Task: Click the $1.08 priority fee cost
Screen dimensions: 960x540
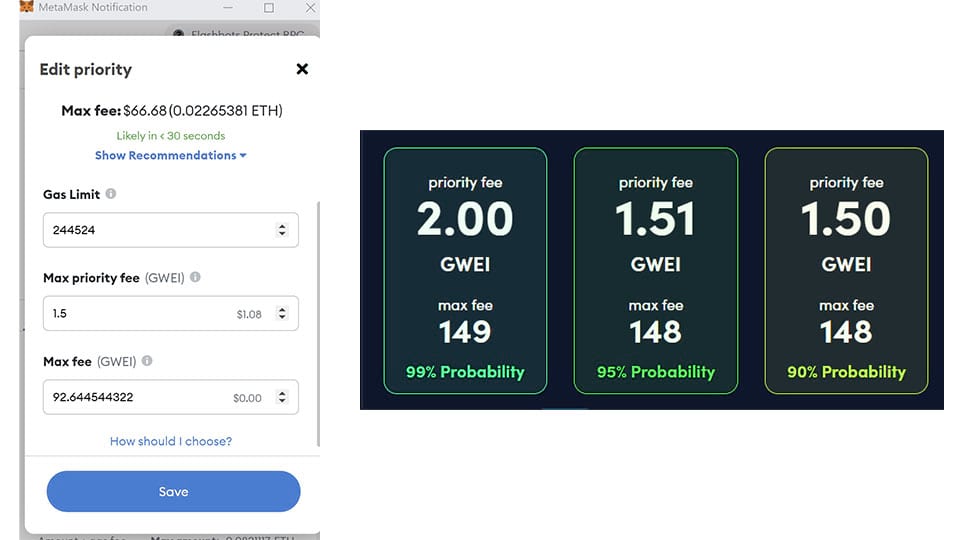Action: pyautogui.click(x=249, y=314)
